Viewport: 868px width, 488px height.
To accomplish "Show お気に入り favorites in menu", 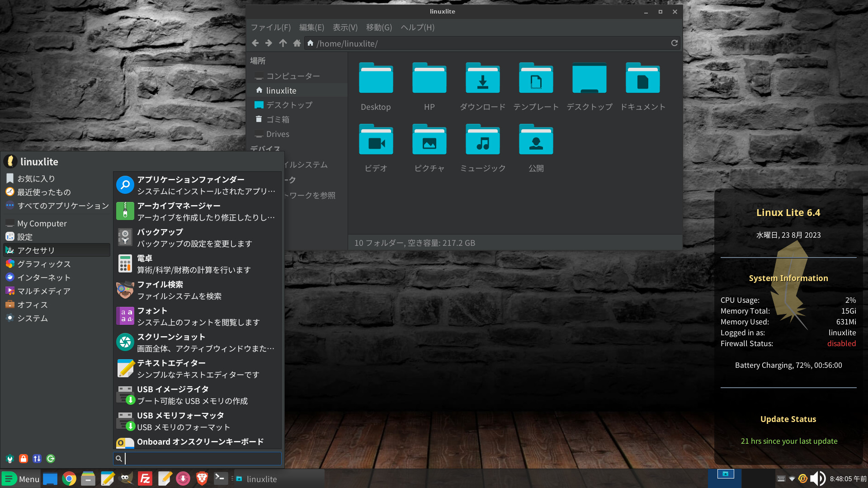I will coord(57,178).
